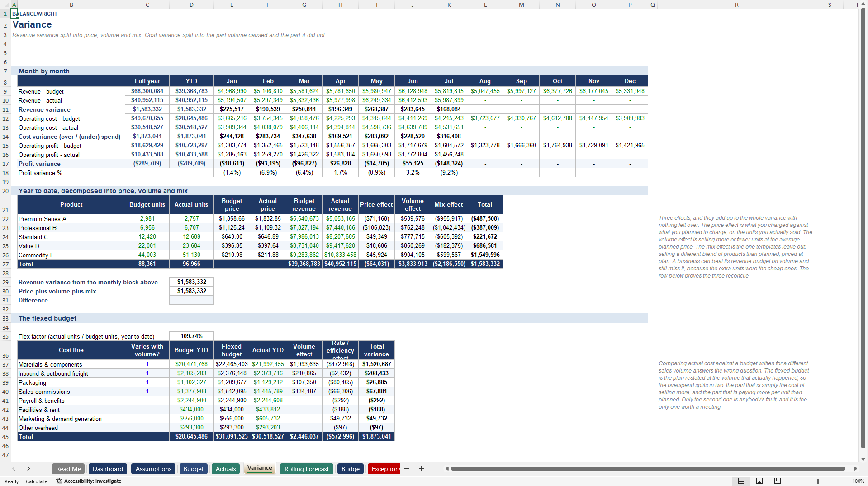Screen dimensions: 868x486
Task: Click zoom in plus icon
Action: [x=844, y=481]
